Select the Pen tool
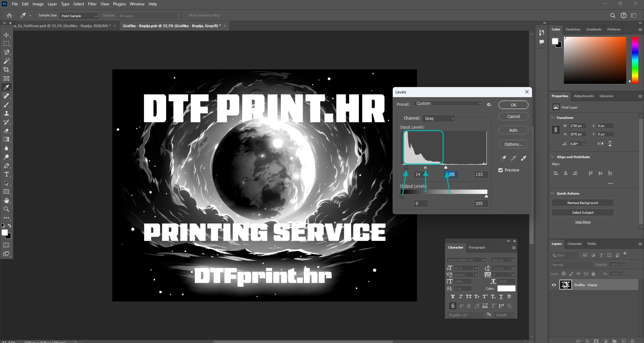The width and height of the screenshot is (644, 343). coord(6,165)
